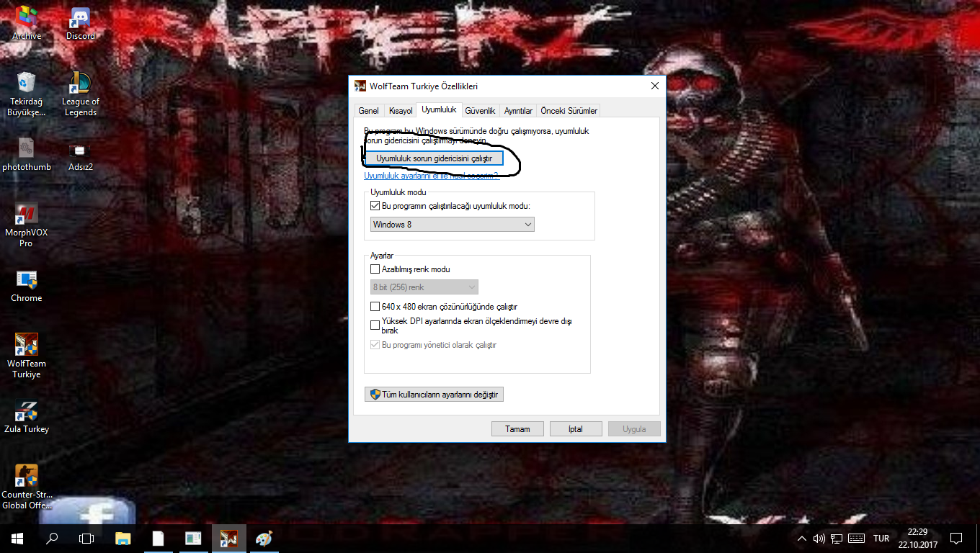The height and width of the screenshot is (553, 980).
Task: Open the Ayrıntılar tab
Action: click(x=518, y=111)
